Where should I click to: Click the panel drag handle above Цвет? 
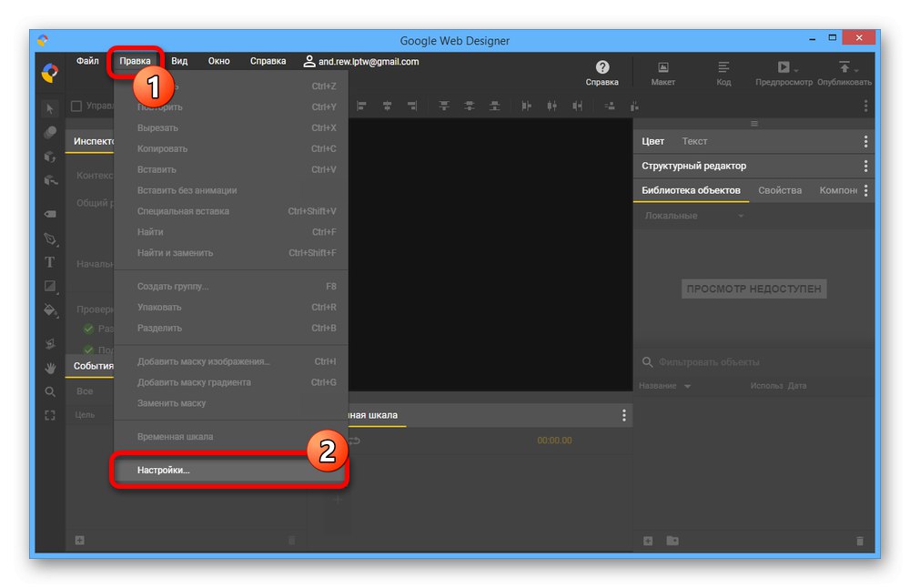[753, 124]
